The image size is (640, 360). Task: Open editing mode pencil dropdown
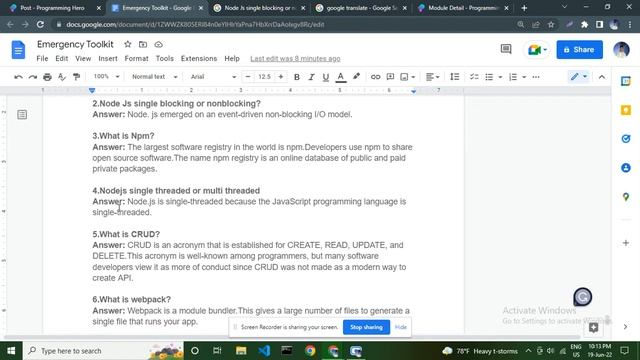pos(579,77)
